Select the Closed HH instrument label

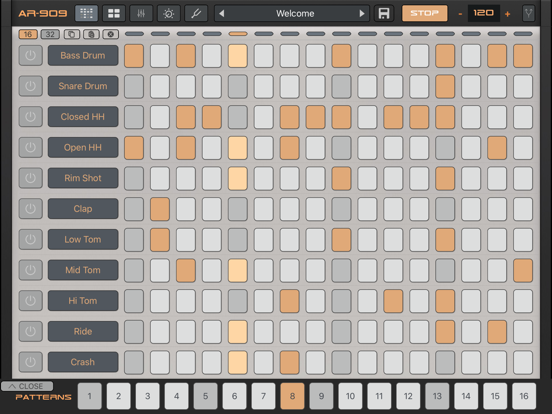pyautogui.click(x=83, y=117)
